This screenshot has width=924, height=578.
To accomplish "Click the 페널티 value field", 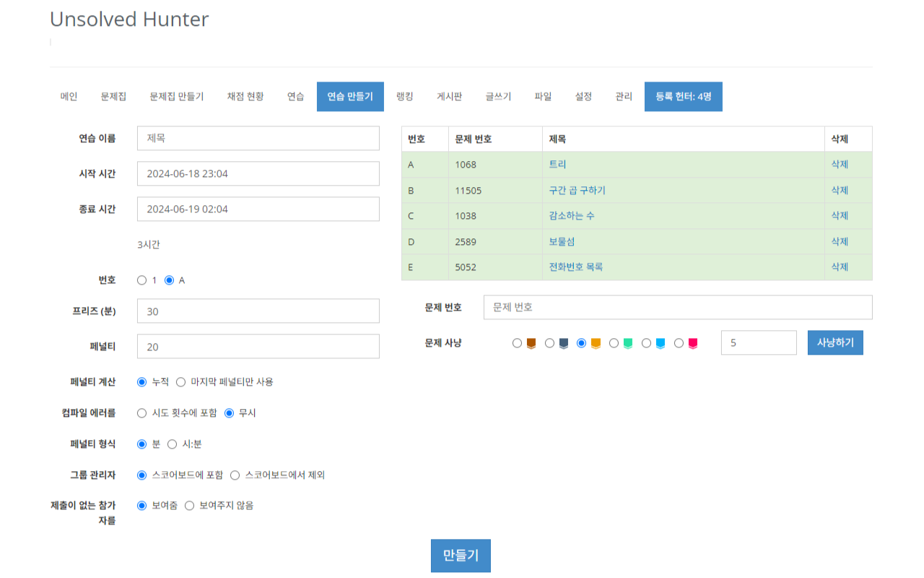I will 258,346.
